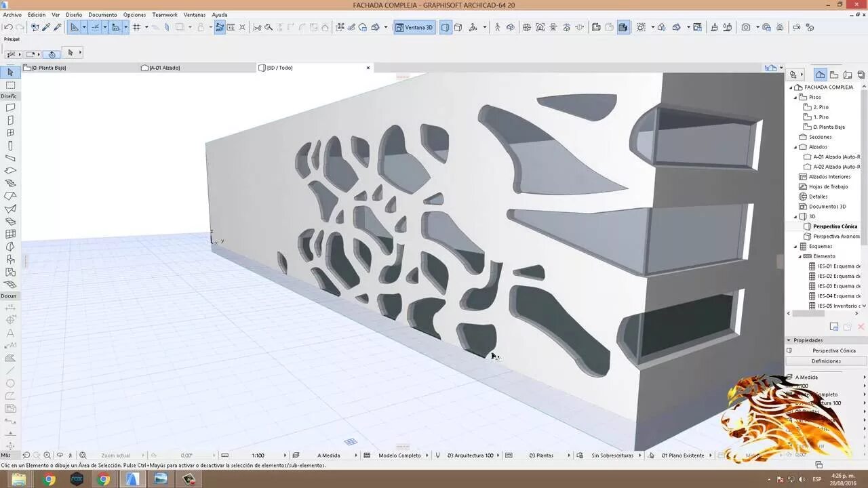Select Documentos 3D in the Navigator tree
The image size is (868, 488).
[827, 207]
